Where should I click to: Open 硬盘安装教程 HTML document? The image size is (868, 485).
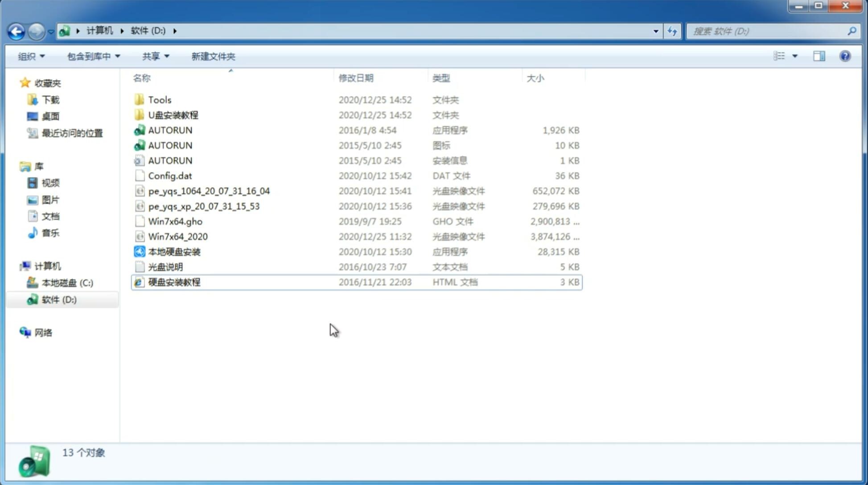(x=173, y=282)
